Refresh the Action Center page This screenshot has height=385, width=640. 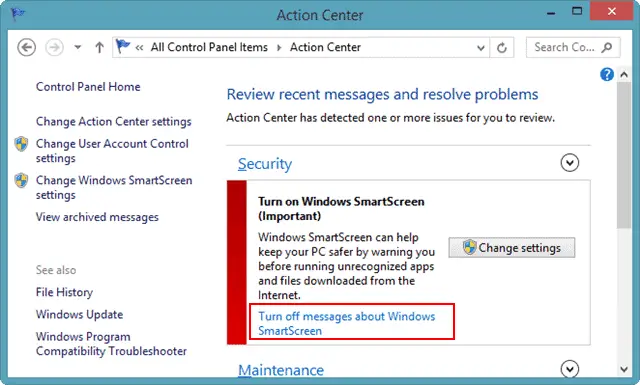[x=502, y=48]
